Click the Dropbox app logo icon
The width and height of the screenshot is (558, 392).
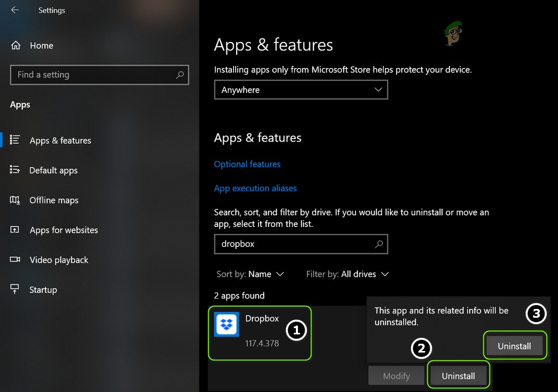(226, 325)
